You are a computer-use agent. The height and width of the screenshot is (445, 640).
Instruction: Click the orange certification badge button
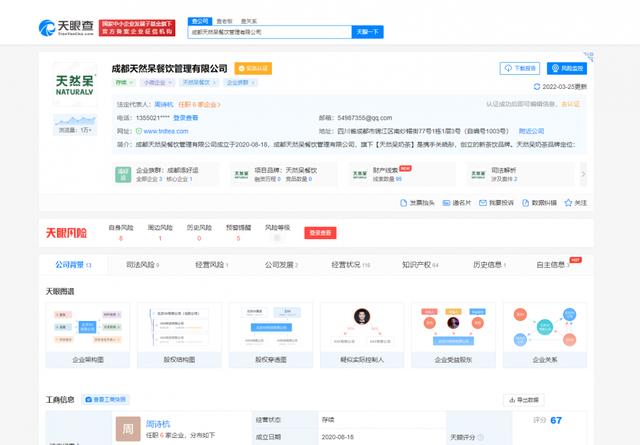tap(253, 68)
